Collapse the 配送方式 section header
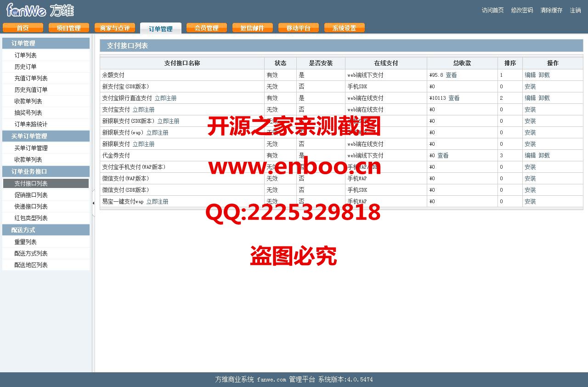 (x=46, y=230)
